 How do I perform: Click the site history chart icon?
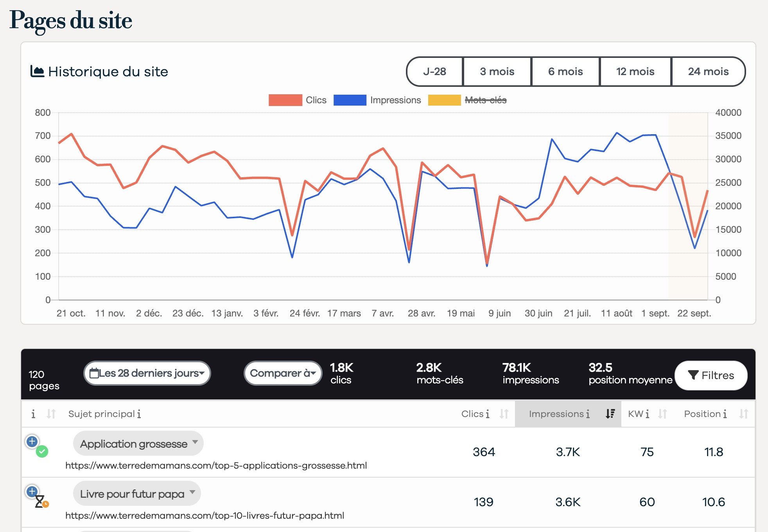37,71
